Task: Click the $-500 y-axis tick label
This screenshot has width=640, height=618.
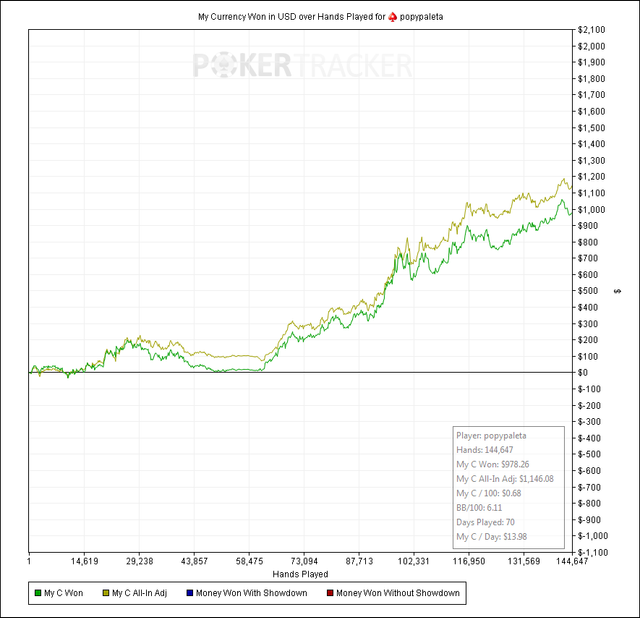Action: pos(589,454)
